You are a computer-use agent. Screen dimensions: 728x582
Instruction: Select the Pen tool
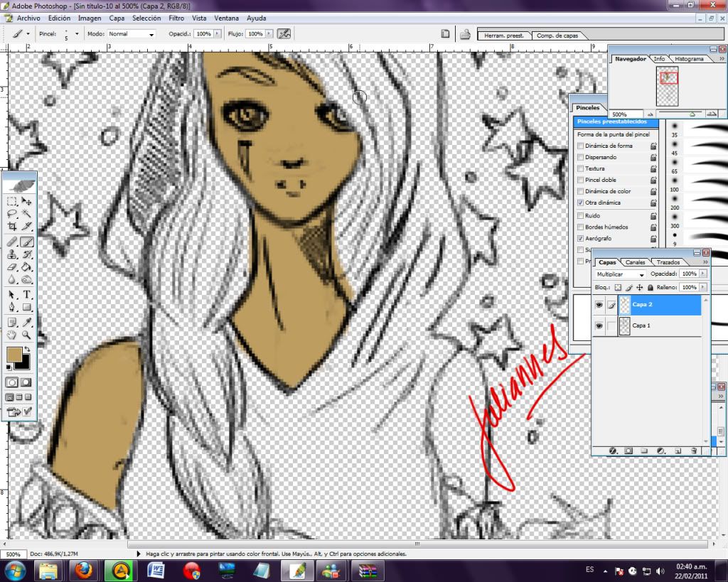[x=12, y=307]
